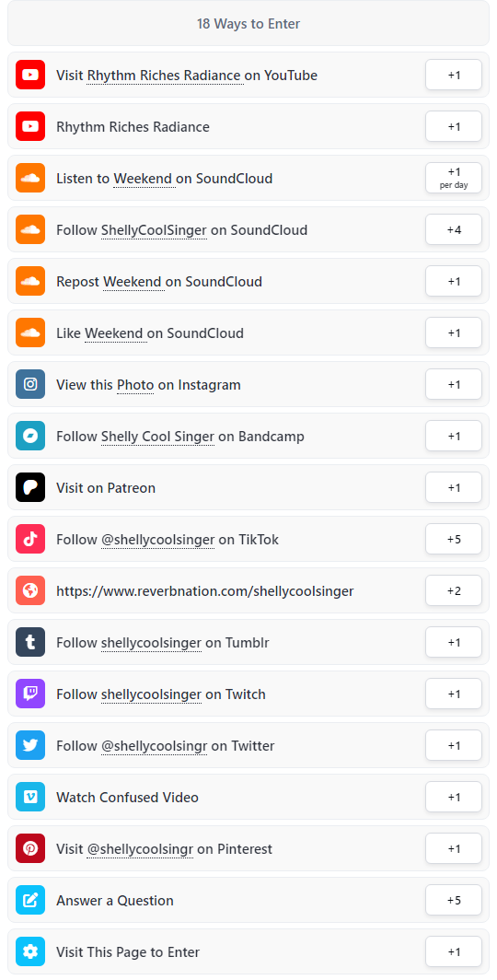
Task: Click the +1 per day entry button
Action: tap(454, 178)
